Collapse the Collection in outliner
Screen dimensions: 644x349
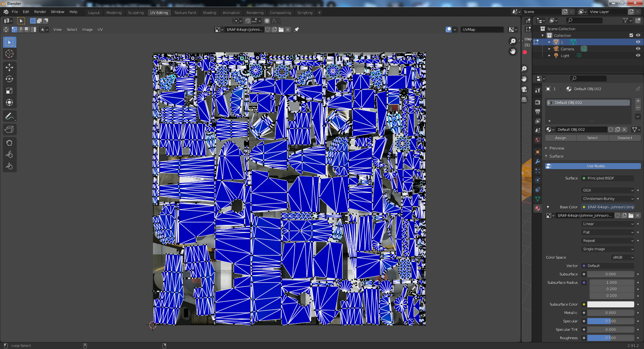(543, 36)
